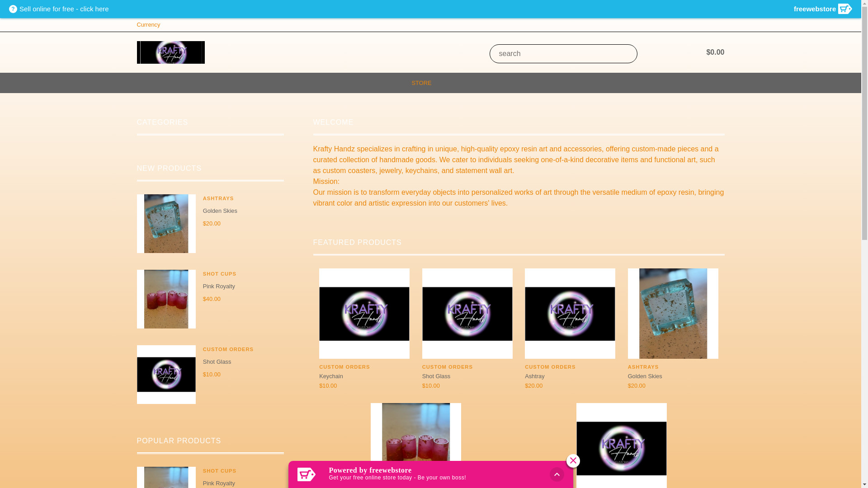Open Pink Royalty thumbnail in New Products
This screenshot has width=868, height=488.
coord(166,299)
